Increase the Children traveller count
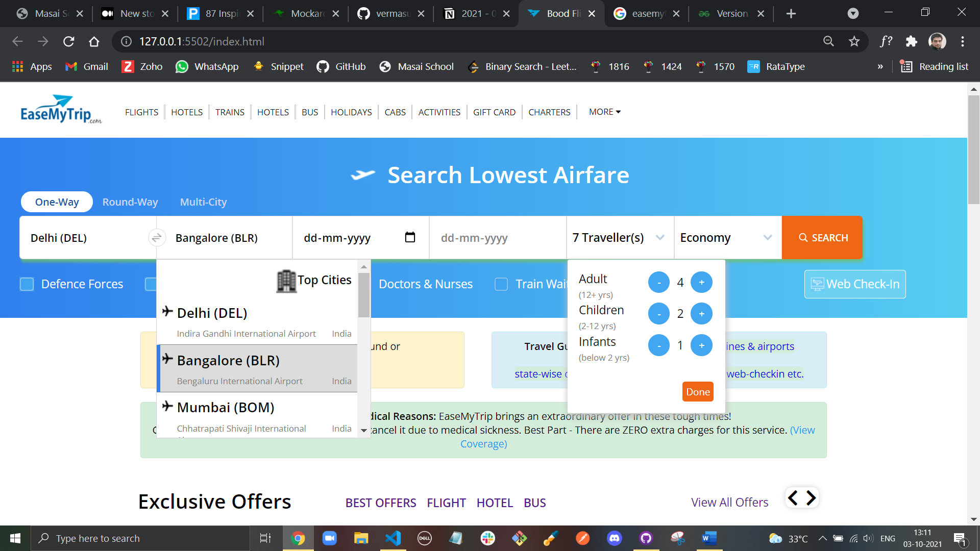This screenshot has height=551, width=980. point(701,314)
